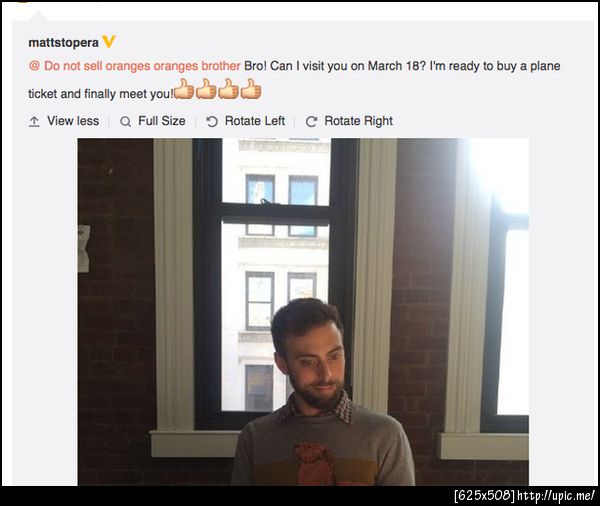Select the Rotate Left text
This screenshot has width=600, height=506.
(255, 121)
